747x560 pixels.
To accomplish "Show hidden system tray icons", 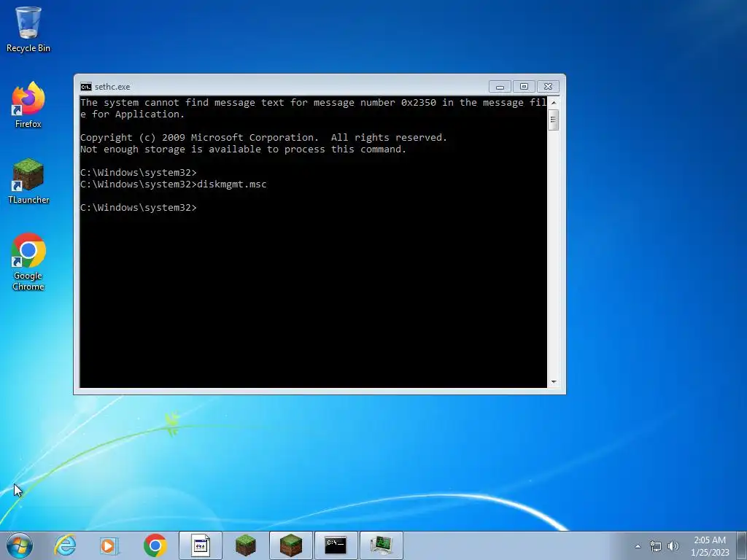I will coord(638,546).
